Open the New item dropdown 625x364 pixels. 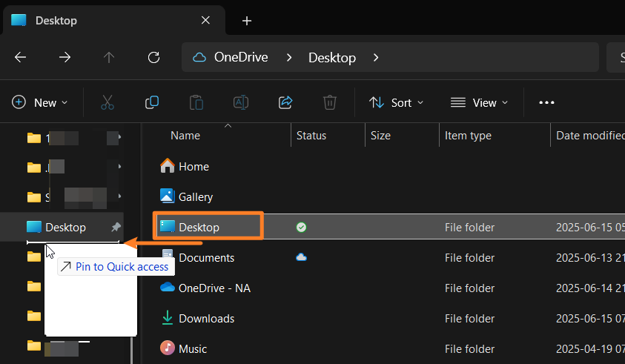tap(39, 102)
